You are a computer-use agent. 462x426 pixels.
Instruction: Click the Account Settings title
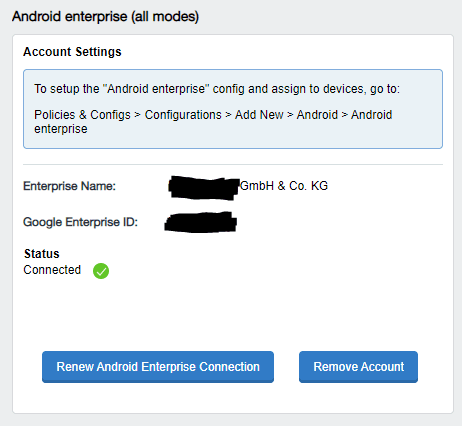(72, 52)
